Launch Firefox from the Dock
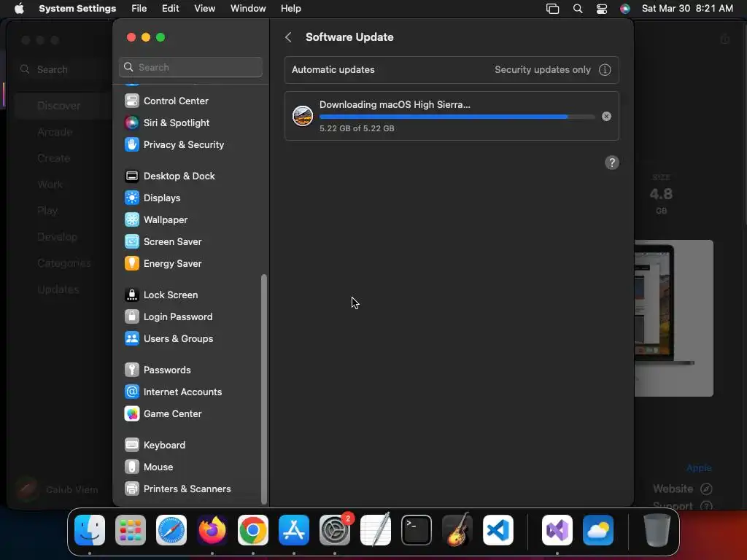The height and width of the screenshot is (560, 747). point(212,530)
